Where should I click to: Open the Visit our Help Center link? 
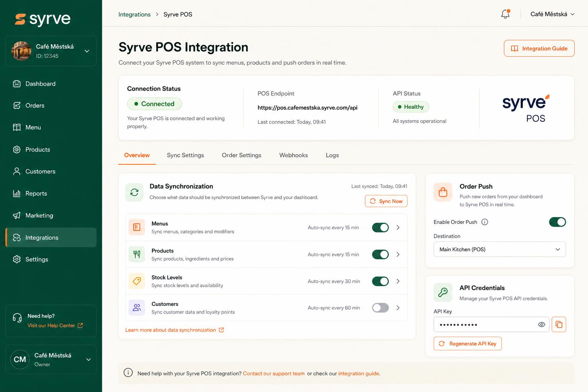pyautogui.click(x=55, y=326)
